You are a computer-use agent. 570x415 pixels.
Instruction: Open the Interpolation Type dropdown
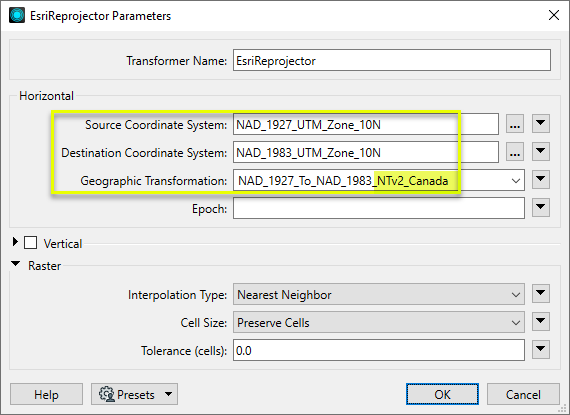(x=379, y=294)
